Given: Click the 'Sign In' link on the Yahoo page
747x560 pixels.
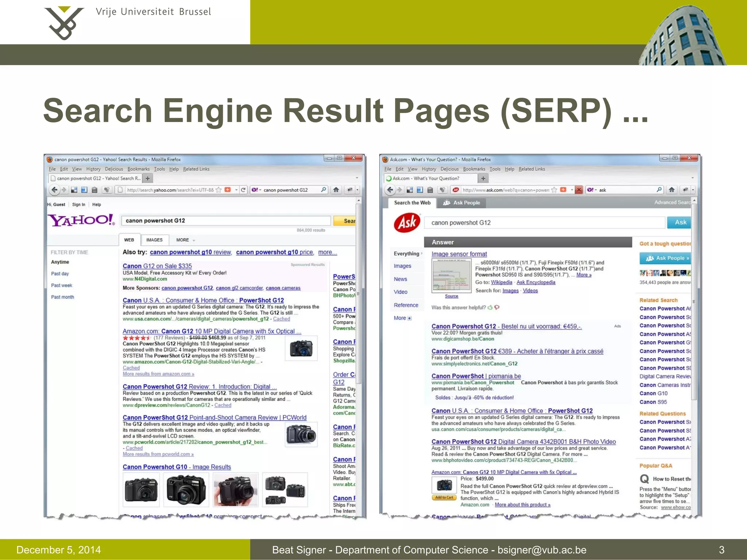Looking at the screenshot, I should [78, 205].
